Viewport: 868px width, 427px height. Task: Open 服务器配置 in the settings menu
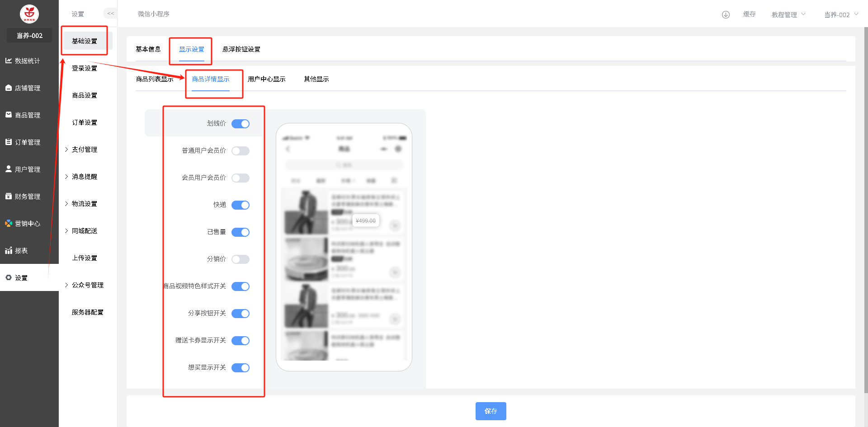(87, 312)
